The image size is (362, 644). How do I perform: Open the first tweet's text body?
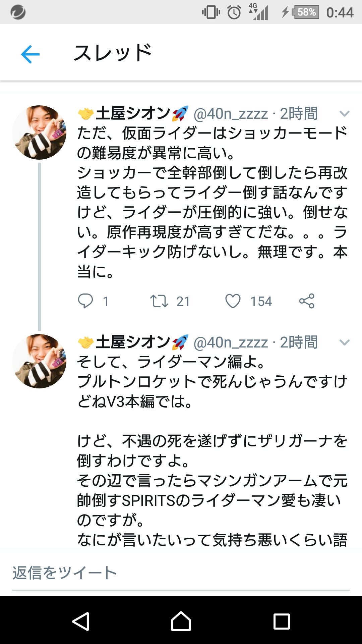tap(212, 202)
